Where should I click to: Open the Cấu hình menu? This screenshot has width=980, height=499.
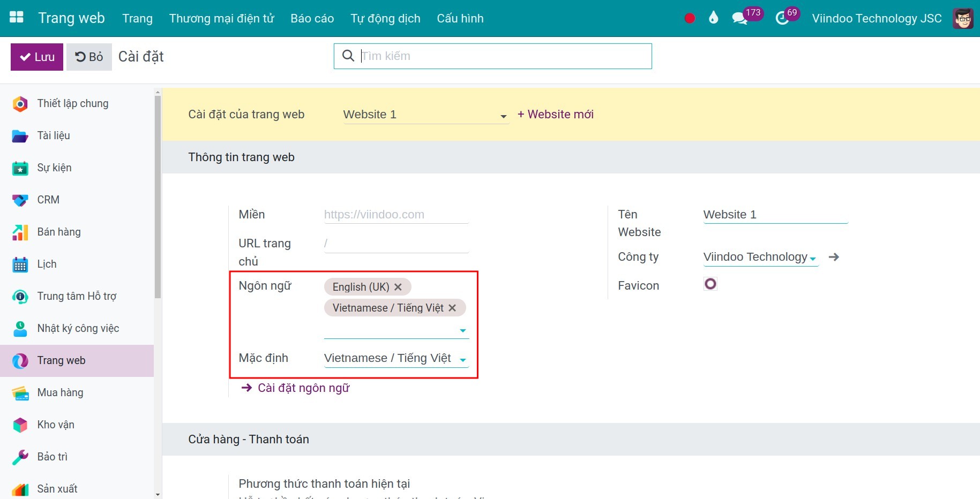(460, 18)
